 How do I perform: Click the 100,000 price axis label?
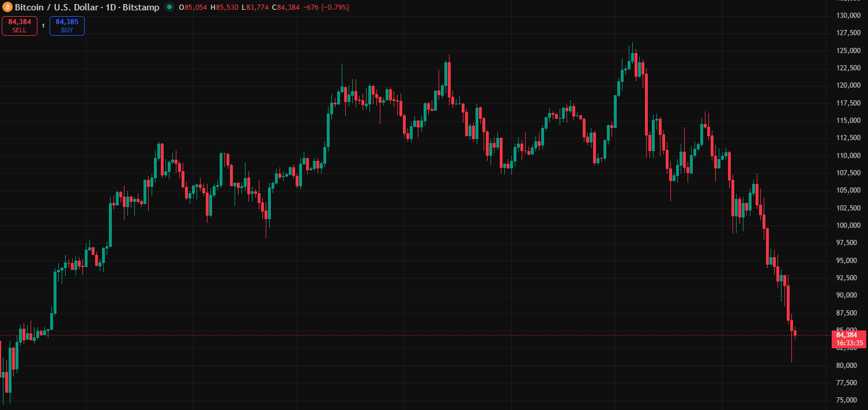point(848,225)
